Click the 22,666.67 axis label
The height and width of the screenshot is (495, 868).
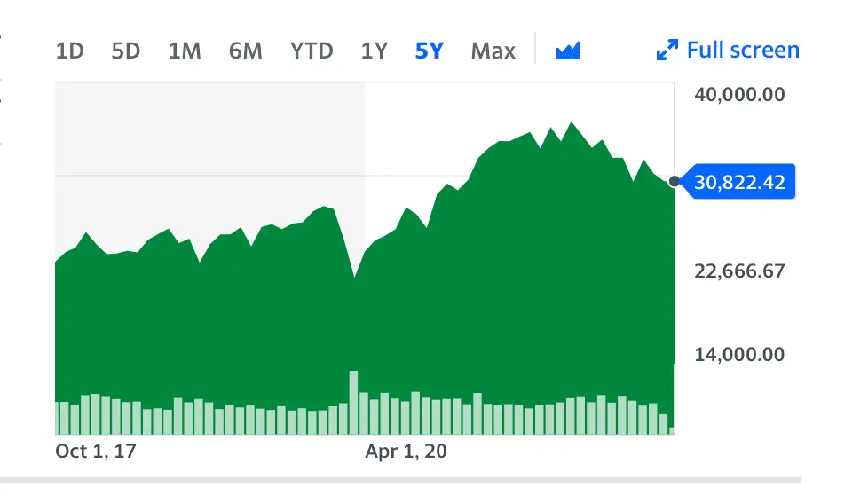pos(739,271)
